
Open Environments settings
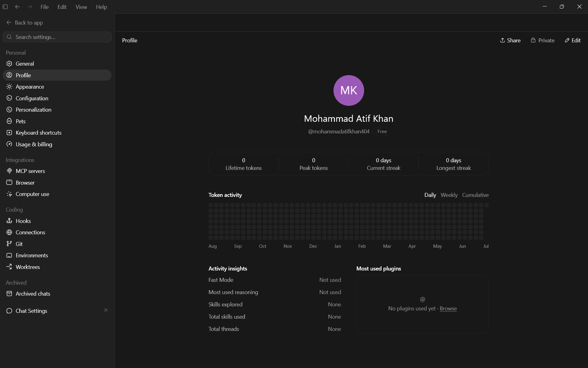pos(57,255)
